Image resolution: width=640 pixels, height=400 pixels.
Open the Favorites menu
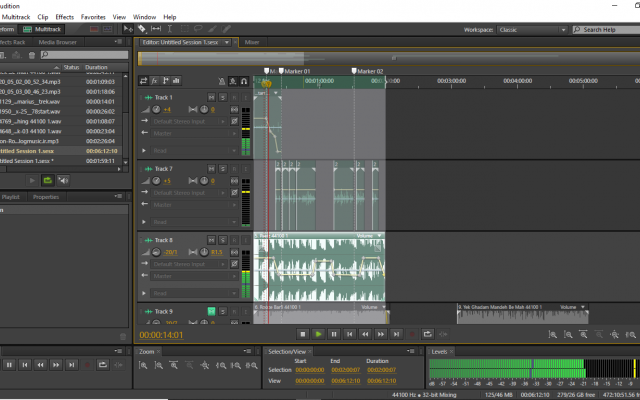pos(93,17)
